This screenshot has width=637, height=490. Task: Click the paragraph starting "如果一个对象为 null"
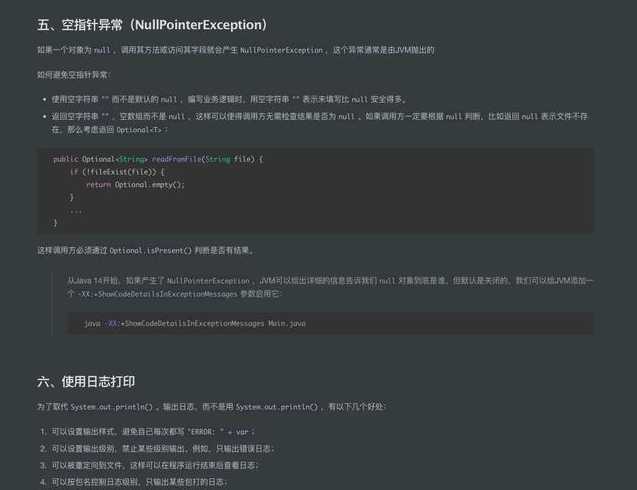click(236, 50)
